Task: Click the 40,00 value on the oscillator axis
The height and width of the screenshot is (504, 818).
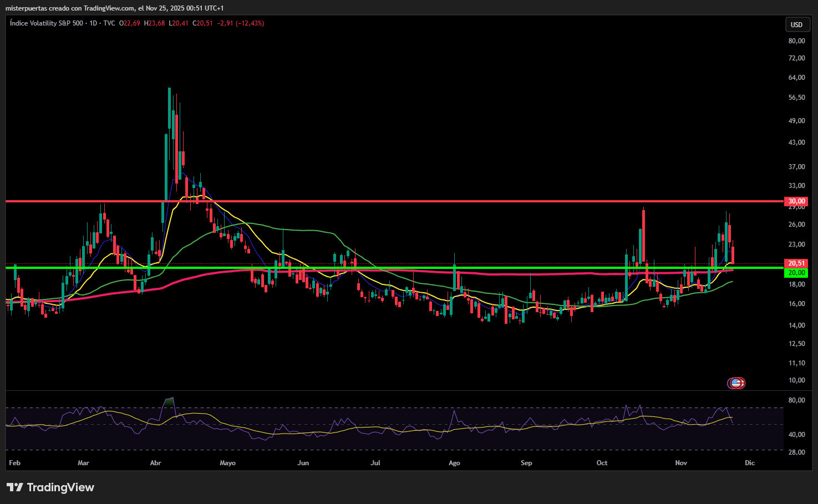Action: click(796, 435)
